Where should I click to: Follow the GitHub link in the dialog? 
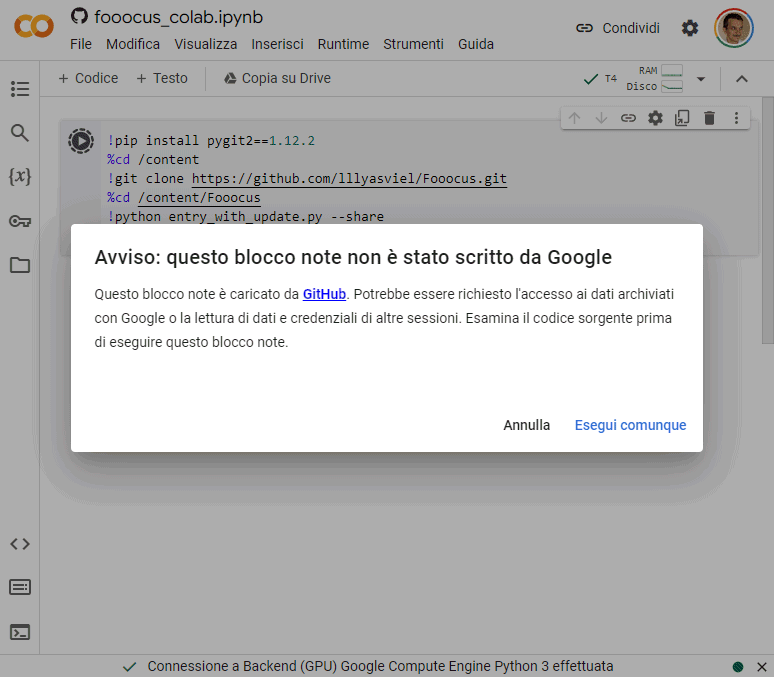[324, 294]
